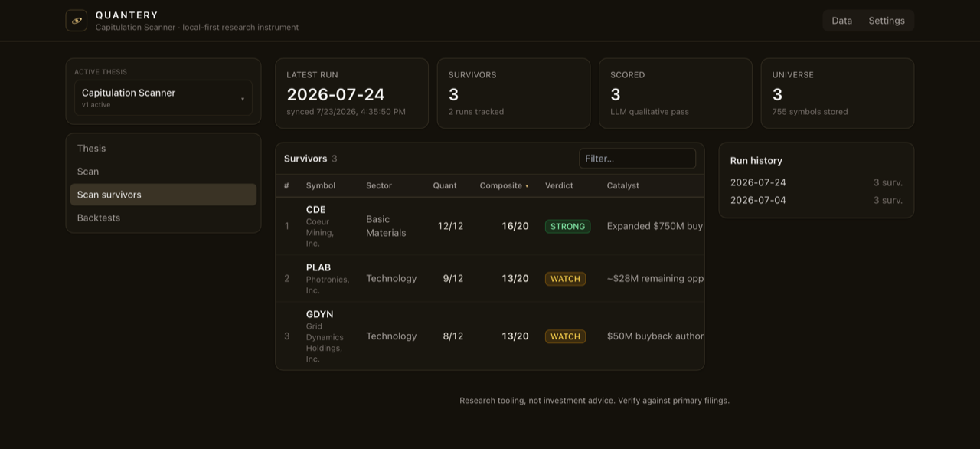Image resolution: width=980 pixels, height=449 pixels.
Task: Click the QUANTERY app title
Action: pyautogui.click(x=127, y=15)
